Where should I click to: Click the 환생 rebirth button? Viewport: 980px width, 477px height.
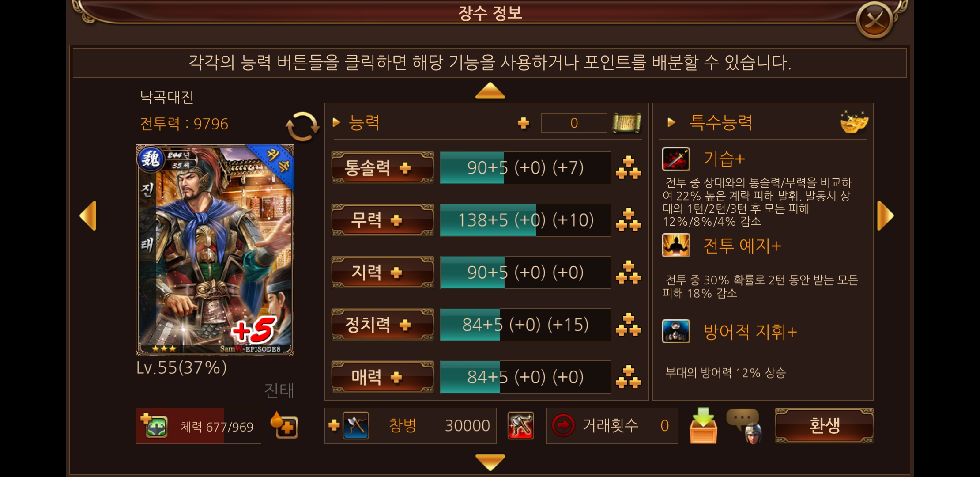coord(824,426)
